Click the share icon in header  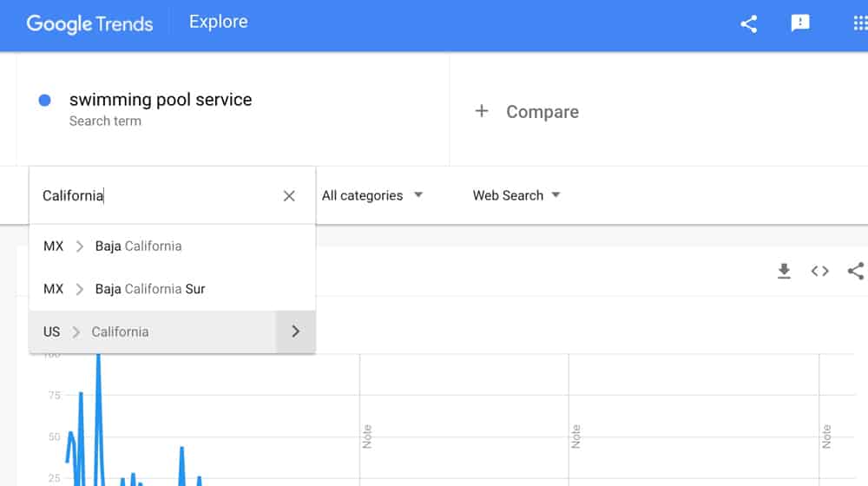click(748, 23)
